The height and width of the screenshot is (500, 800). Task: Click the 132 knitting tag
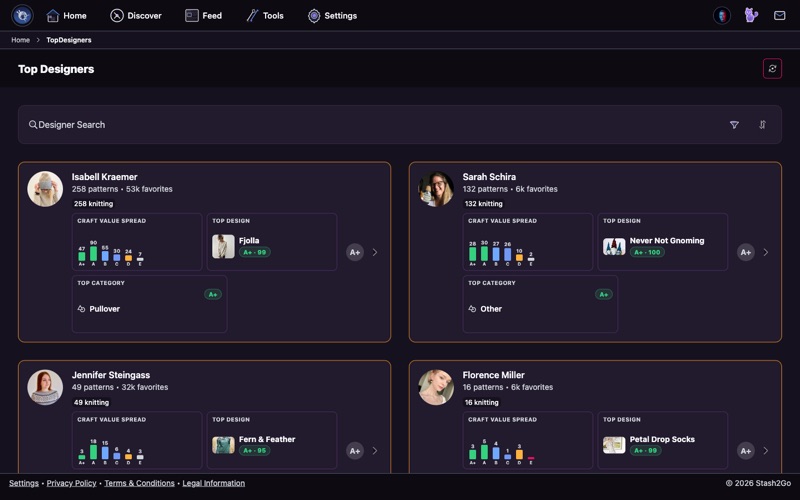(x=484, y=204)
